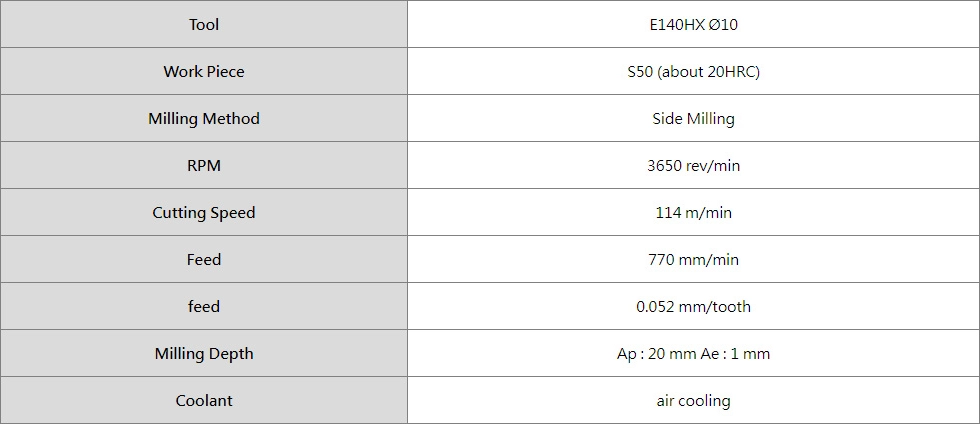Click the Coolant row label
Viewport: 980px width, 424px height.
[x=204, y=400]
